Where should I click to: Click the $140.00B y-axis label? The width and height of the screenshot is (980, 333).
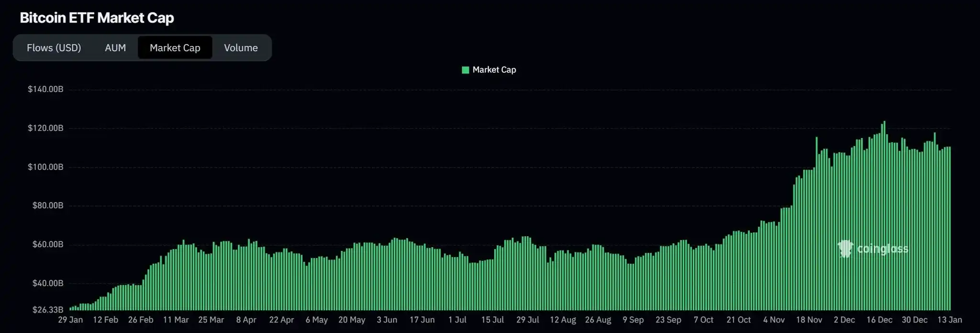coord(45,89)
